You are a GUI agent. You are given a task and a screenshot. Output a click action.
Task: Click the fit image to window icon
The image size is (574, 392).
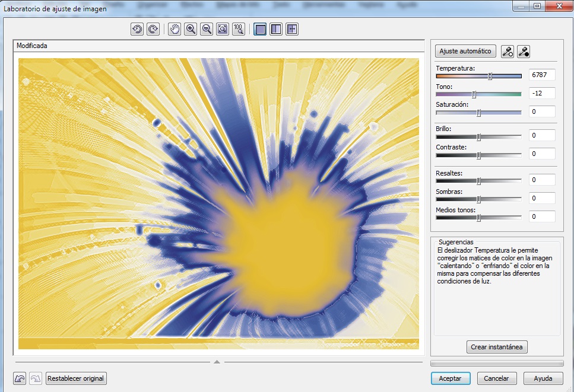[x=223, y=29]
